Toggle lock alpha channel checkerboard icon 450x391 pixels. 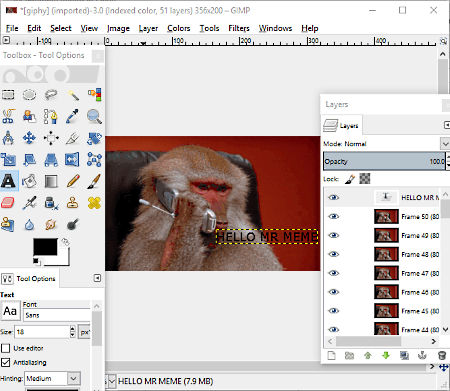click(365, 179)
